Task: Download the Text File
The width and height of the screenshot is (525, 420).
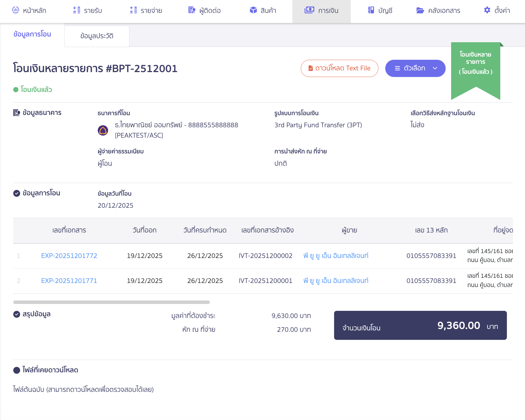Action: (339, 68)
